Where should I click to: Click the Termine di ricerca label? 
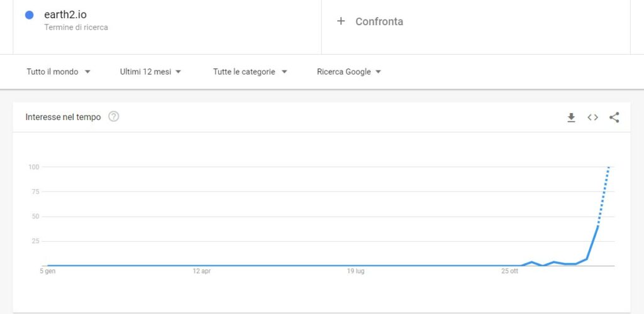click(76, 28)
